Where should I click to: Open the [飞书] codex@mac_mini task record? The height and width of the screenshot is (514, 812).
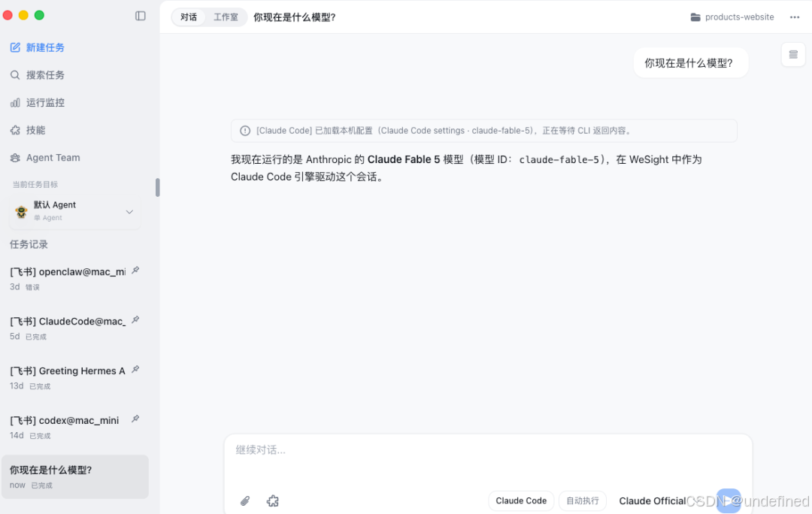coord(74,427)
